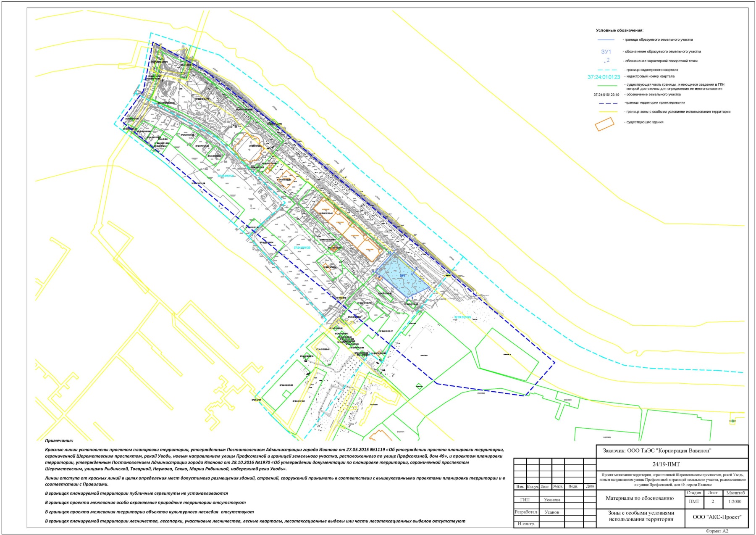Click the dark blue dashed line legend sample
This screenshot has height=535, width=756.
click(606, 103)
